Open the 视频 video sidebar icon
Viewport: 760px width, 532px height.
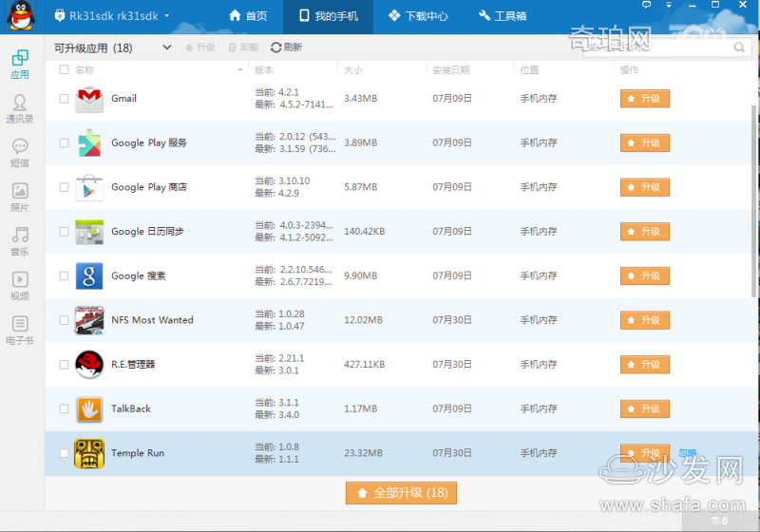click(x=20, y=286)
